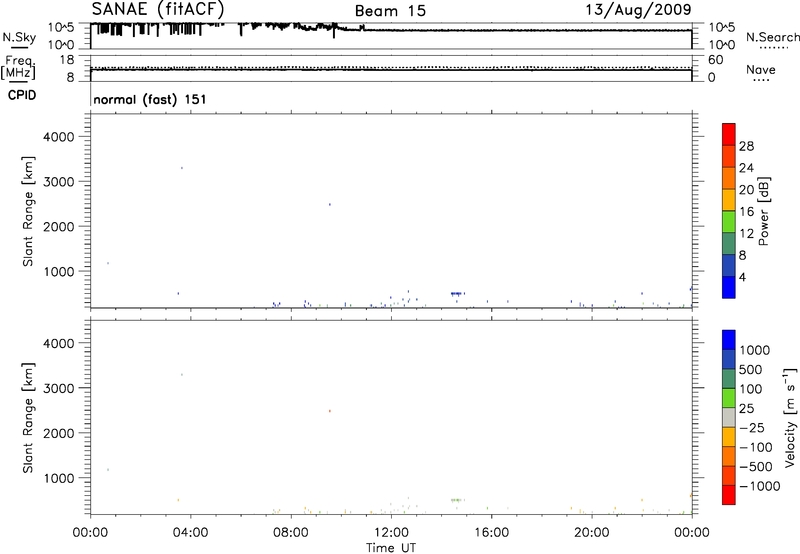Click the N.Sky legend label

tap(19, 38)
